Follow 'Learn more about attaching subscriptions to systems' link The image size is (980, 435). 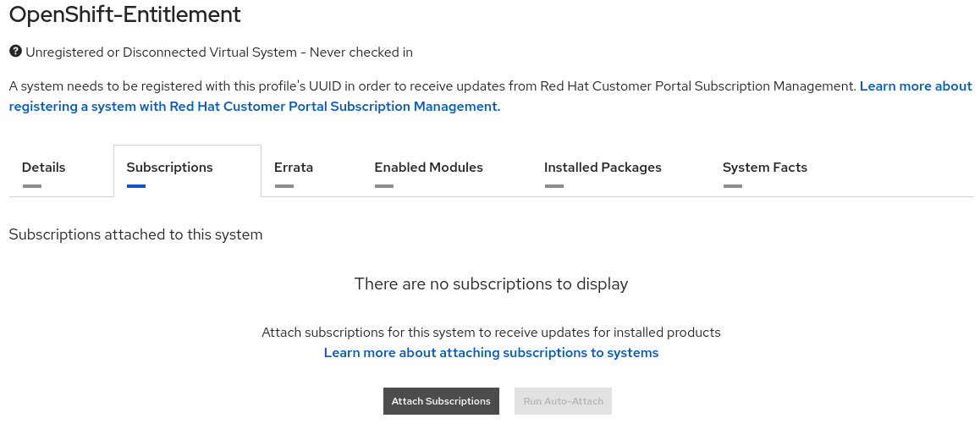click(491, 353)
